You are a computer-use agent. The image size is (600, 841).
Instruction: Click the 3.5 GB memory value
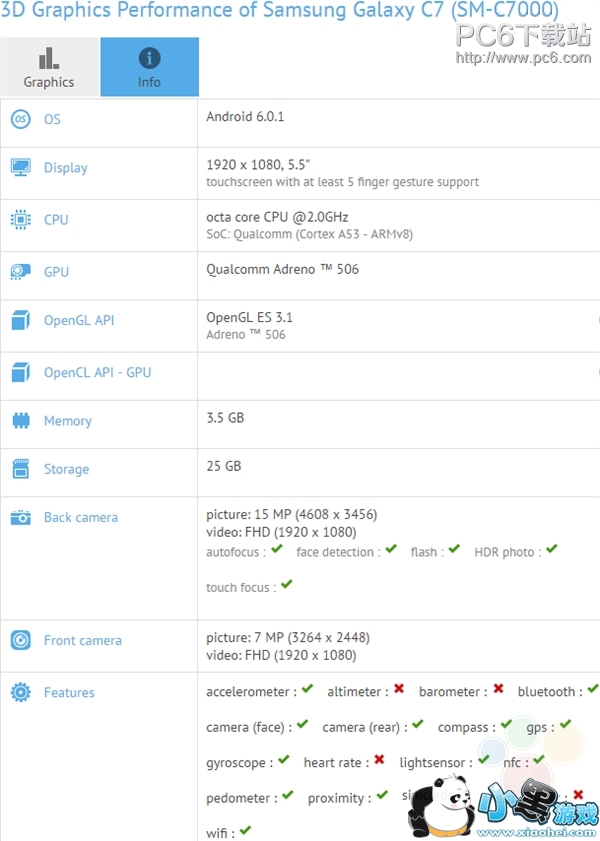click(x=225, y=417)
